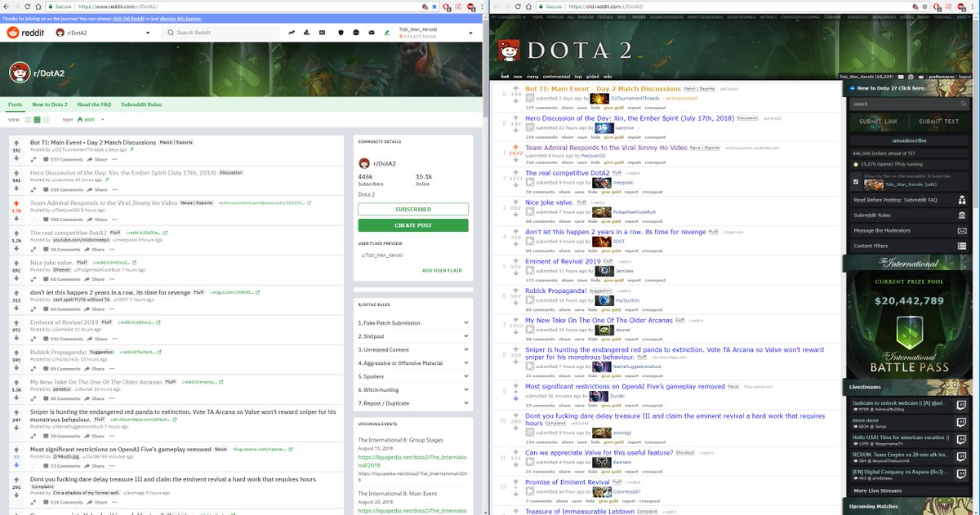980x515 pixels.
Task: Select the card view layout icon
Action: [27, 119]
